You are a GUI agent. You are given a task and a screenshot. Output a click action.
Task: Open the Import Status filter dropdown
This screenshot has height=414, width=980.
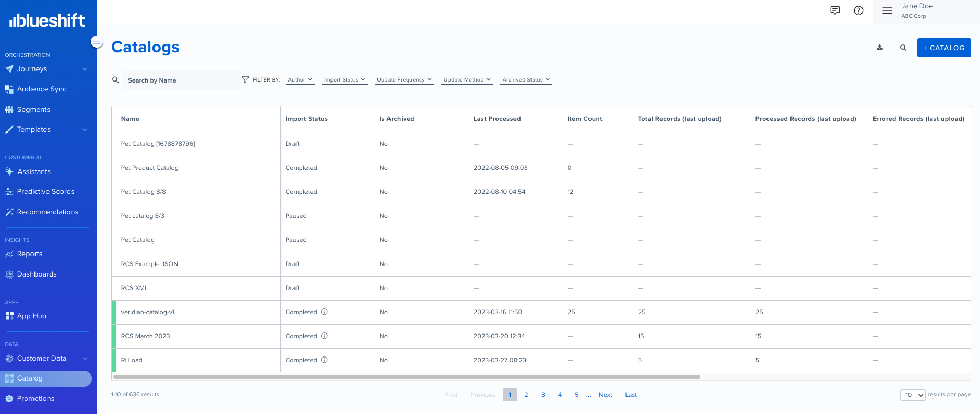pos(345,80)
